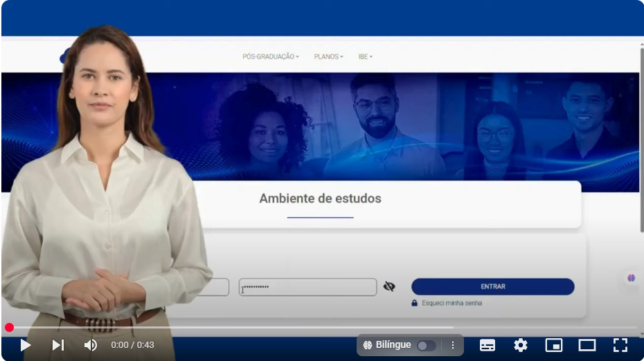Play the video

point(26,345)
